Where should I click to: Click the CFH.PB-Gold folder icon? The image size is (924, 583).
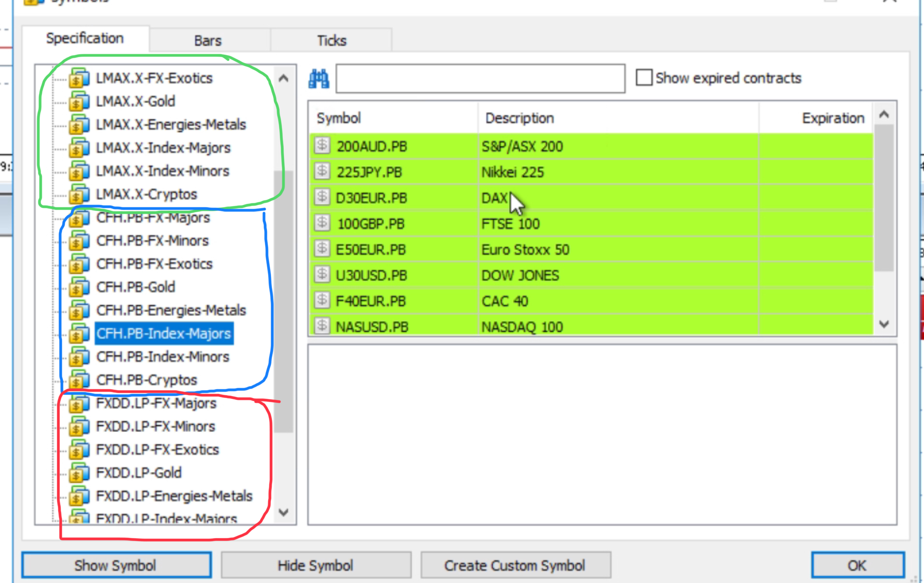click(x=79, y=287)
